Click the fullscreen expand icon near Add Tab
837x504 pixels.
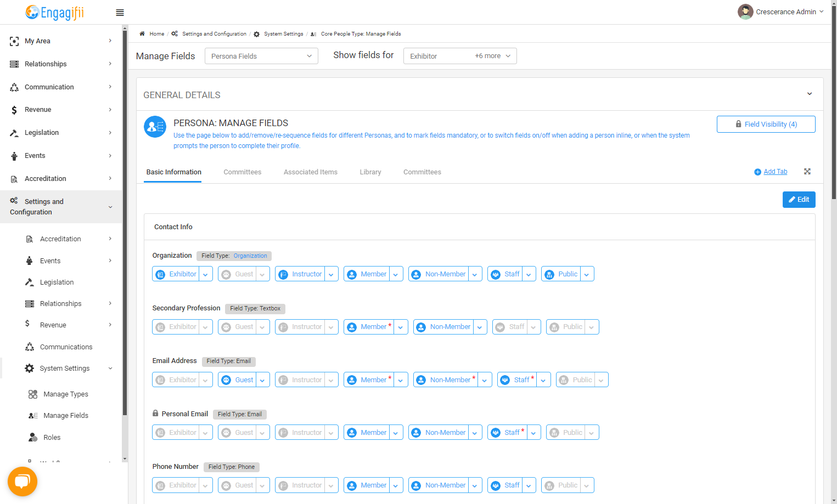coord(807,172)
